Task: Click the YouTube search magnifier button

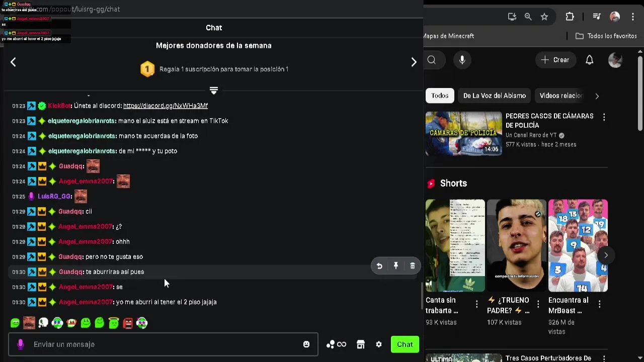Action: click(x=432, y=60)
